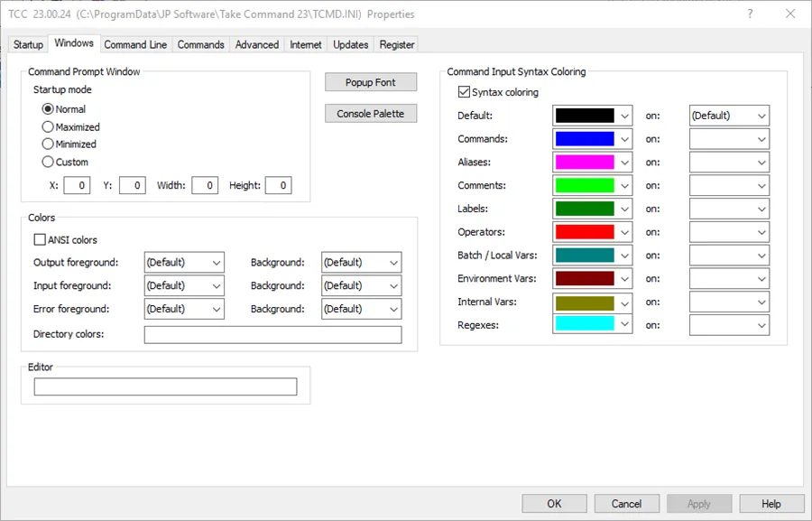Click the Help button
The width and height of the screenshot is (812, 521).
[x=771, y=503]
